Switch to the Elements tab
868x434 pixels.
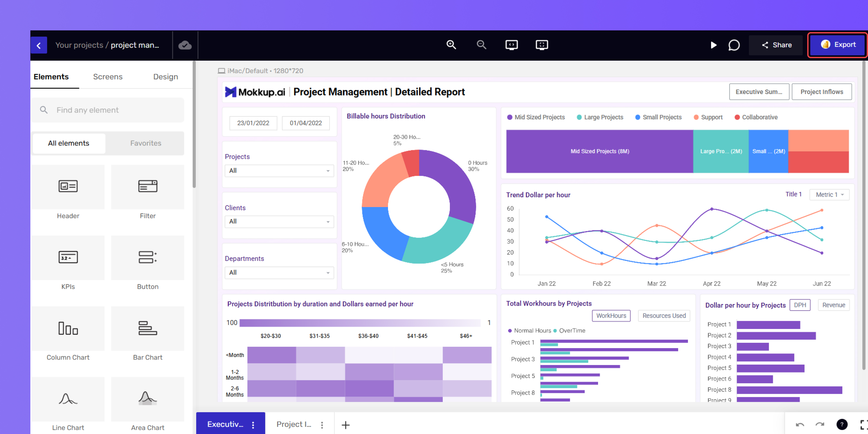pyautogui.click(x=51, y=77)
